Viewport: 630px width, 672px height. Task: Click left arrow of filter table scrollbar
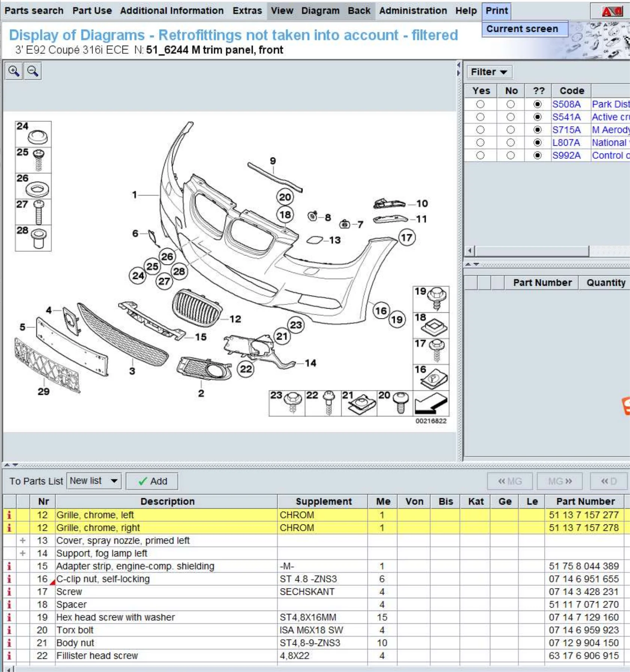[470, 251]
